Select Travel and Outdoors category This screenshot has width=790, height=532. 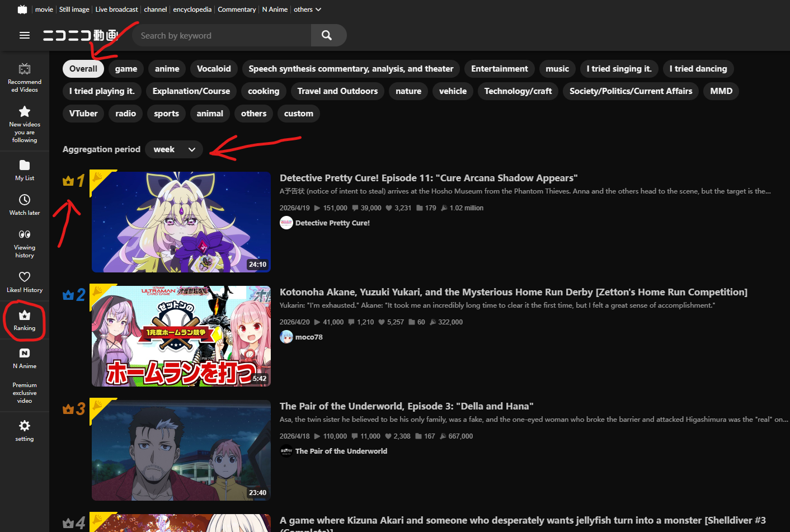tap(338, 91)
